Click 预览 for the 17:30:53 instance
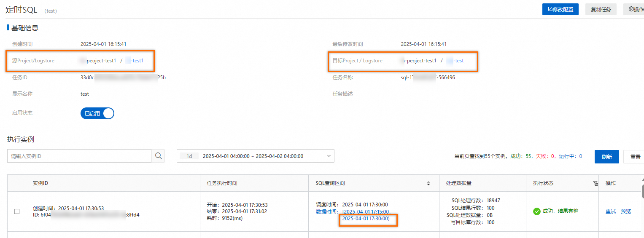 (x=626, y=211)
